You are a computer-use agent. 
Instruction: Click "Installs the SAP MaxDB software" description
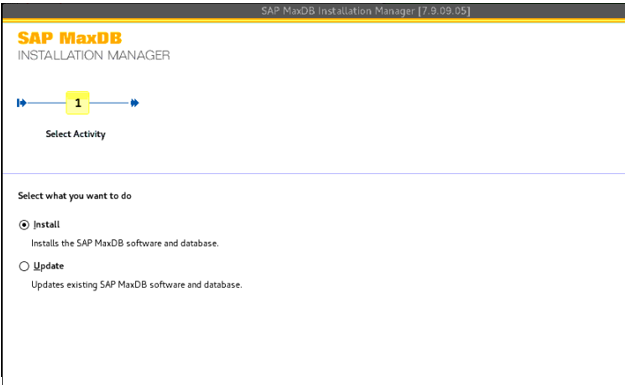point(125,243)
